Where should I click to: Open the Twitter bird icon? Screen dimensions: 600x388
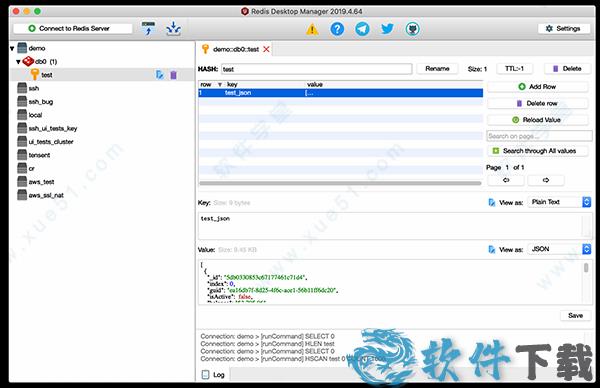tap(387, 29)
